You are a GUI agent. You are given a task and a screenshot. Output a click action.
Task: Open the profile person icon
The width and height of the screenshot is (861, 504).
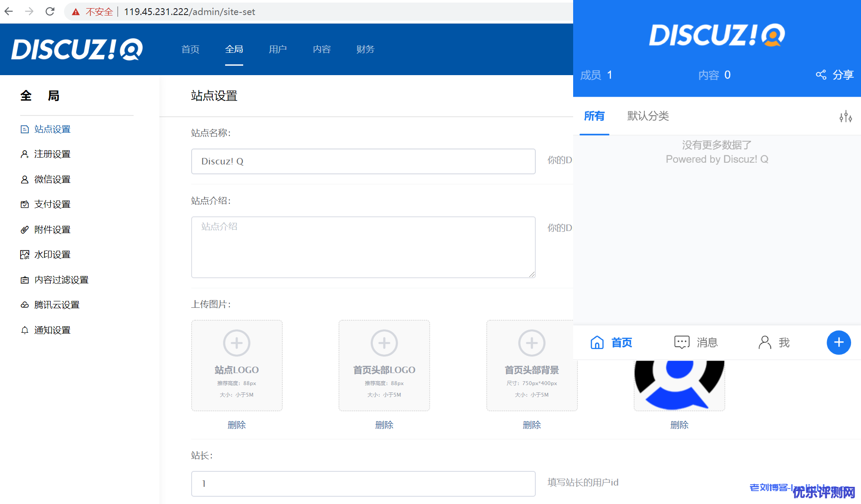pyautogui.click(x=765, y=342)
